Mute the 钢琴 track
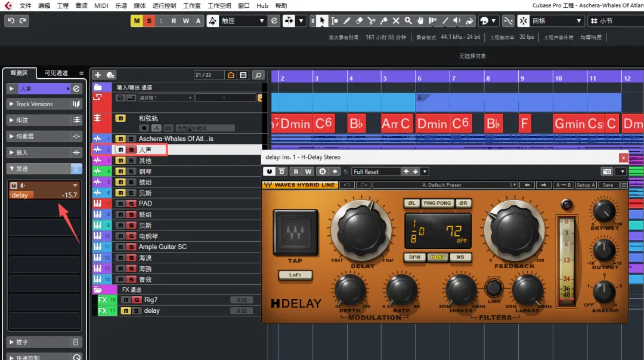This screenshot has width=644, height=360. [120, 171]
